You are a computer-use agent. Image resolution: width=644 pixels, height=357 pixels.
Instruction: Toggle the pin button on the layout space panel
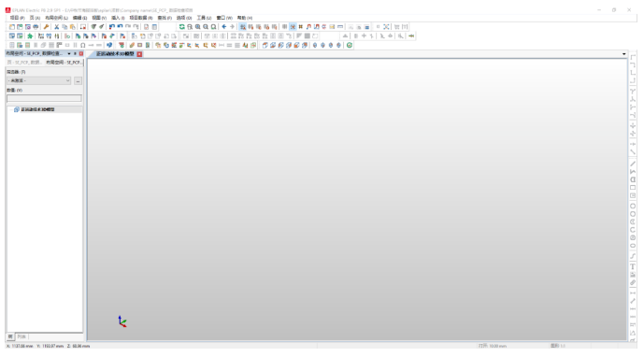click(75, 54)
